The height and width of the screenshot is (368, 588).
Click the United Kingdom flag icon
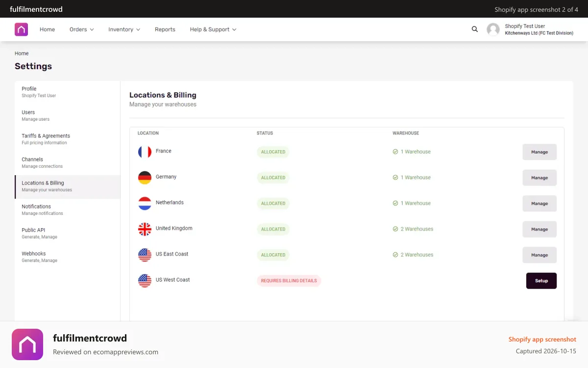click(145, 229)
